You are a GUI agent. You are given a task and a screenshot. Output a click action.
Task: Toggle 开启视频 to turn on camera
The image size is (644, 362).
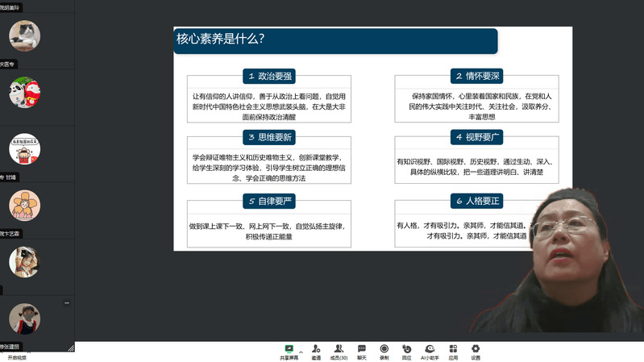[17, 356]
